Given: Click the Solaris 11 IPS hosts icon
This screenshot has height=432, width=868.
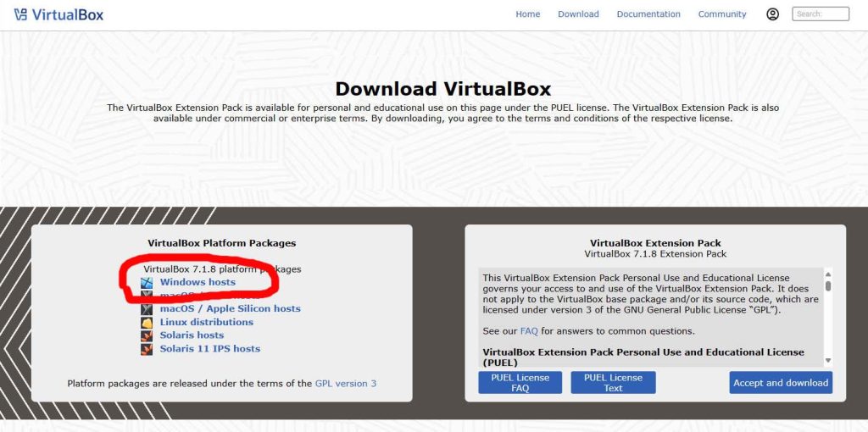Looking at the screenshot, I should (x=147, y=349).
